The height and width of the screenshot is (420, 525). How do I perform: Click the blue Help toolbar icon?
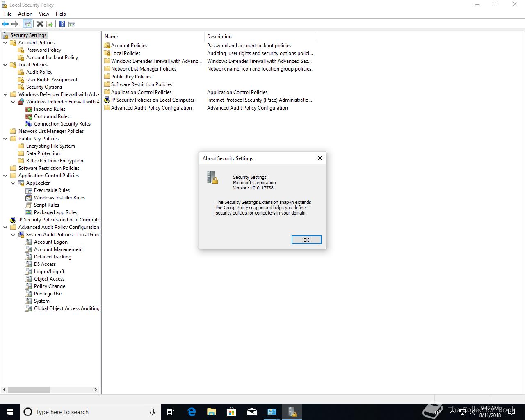pos(62,24)
